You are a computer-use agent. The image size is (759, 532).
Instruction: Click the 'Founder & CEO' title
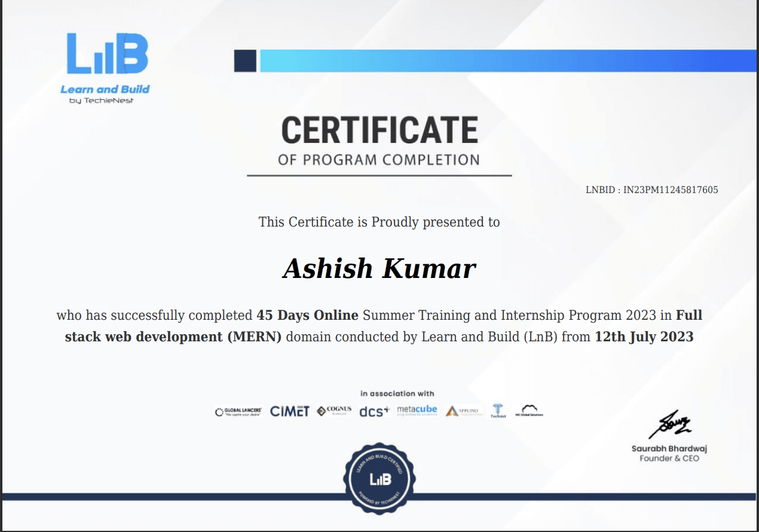(x=669, y=458)
